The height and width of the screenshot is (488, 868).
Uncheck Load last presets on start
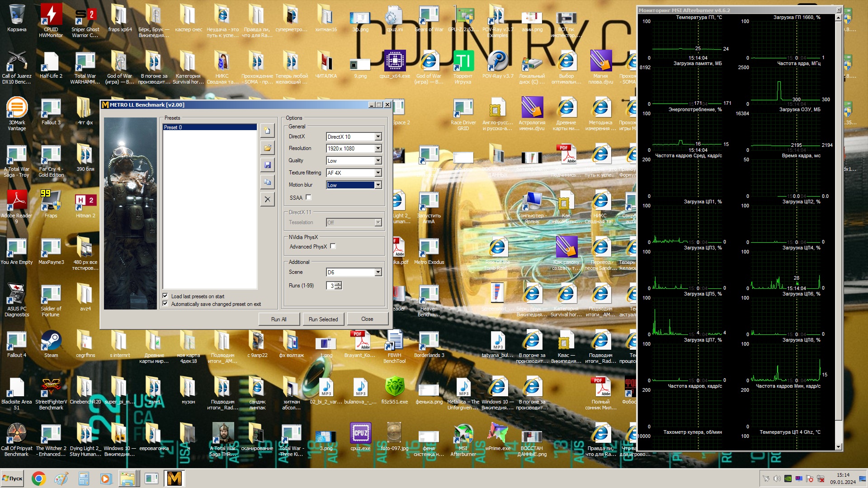165,296
